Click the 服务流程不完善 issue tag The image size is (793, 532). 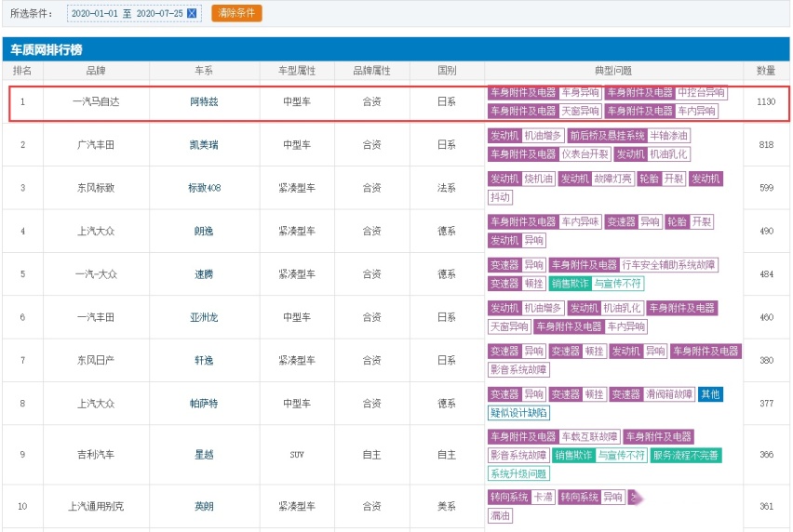(686, 455)
